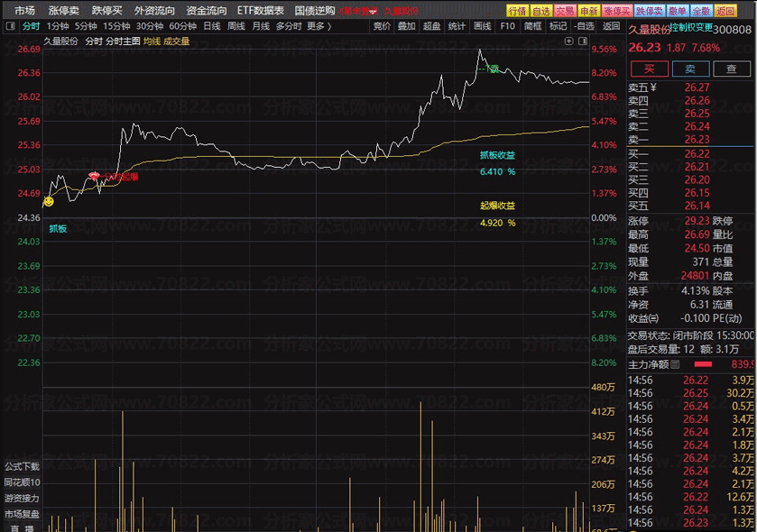Toggle the 画线 drawing tool
757x532 pixels.
pos(483,26)
